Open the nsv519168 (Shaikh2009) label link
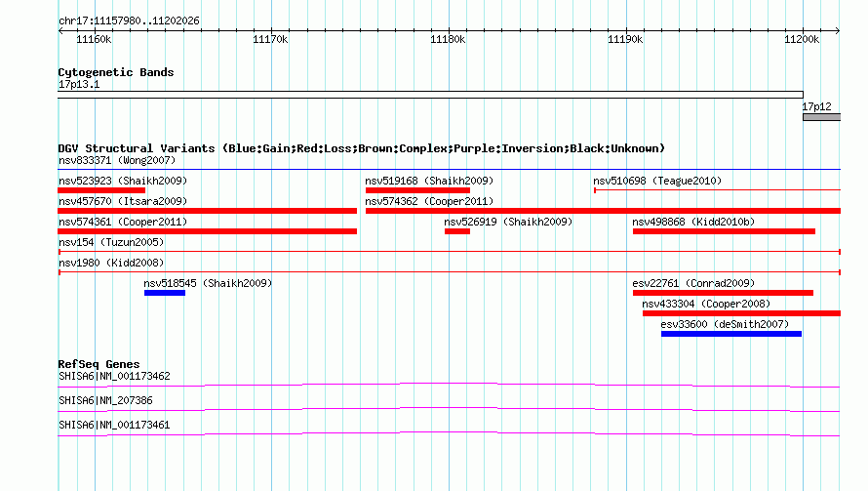 pyautogui.click(x=429, y=181)
